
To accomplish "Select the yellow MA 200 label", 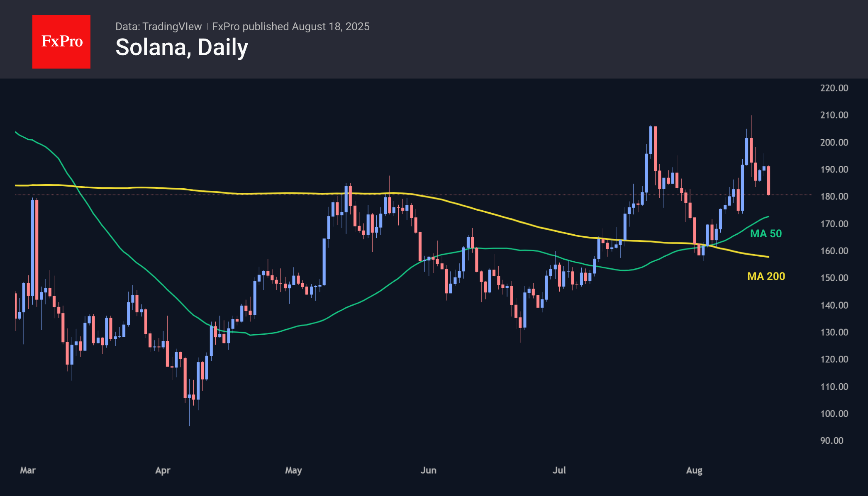I will coord(766,276).
